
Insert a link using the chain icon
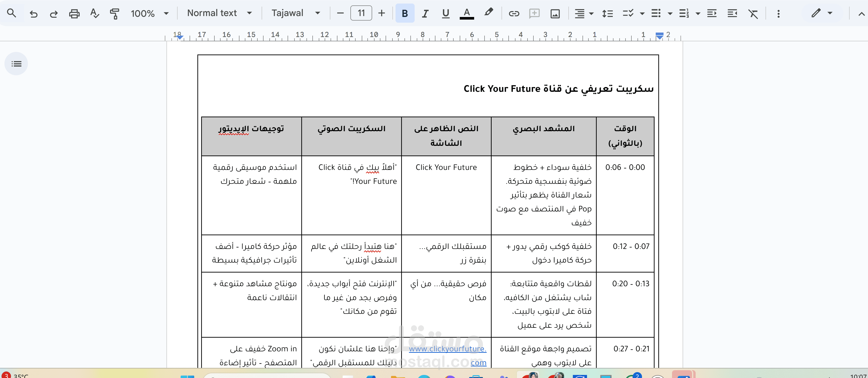pos(514,13)
